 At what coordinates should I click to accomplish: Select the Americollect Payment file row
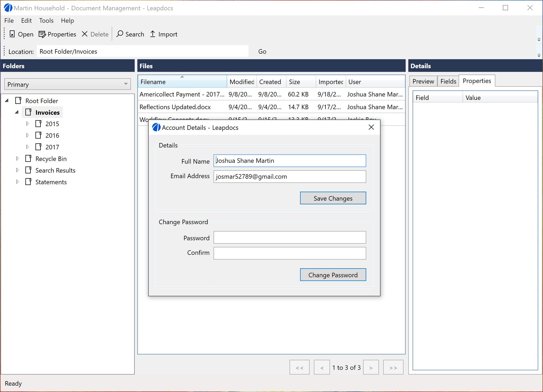coord(271,94)
